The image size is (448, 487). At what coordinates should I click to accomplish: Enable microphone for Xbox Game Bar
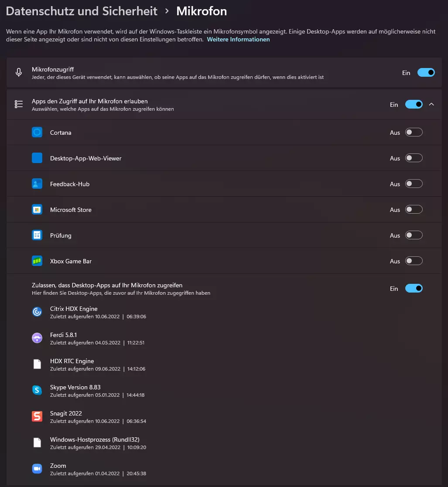click(414, 261)
